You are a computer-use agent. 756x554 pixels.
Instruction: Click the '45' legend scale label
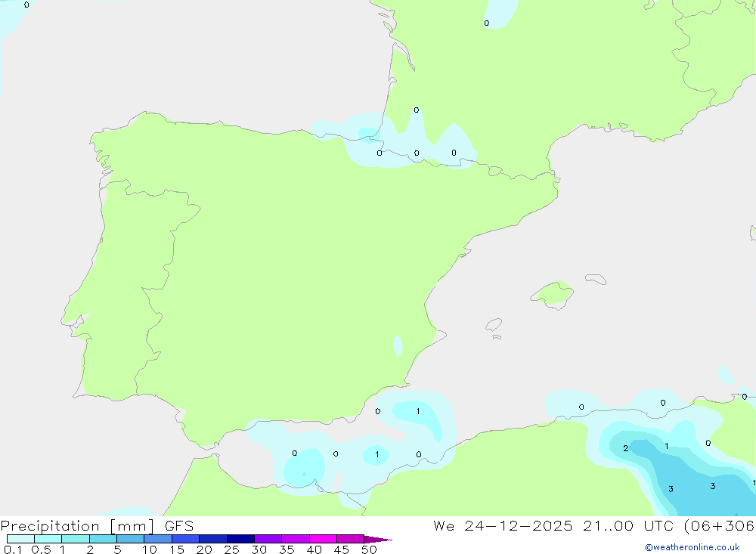[x=342, y=549]
